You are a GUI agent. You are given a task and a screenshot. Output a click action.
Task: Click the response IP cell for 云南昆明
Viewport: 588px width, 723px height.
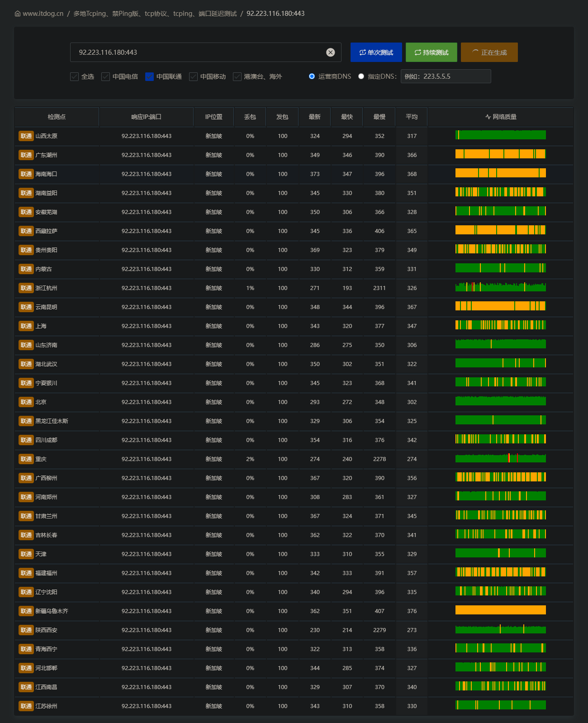(147, 307)
